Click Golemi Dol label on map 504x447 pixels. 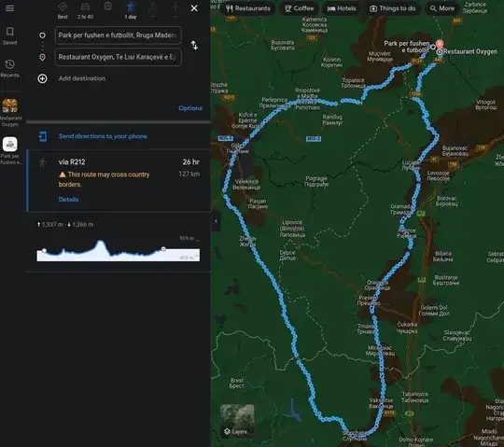coord(435,311)
